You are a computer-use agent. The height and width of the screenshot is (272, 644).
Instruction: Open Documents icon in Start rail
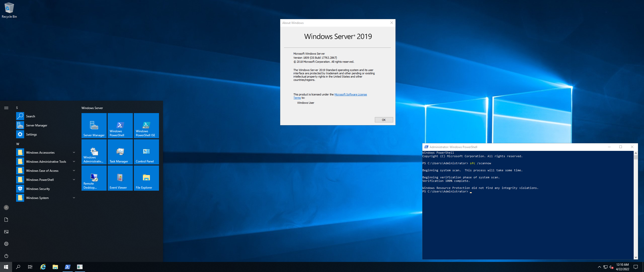6,220
